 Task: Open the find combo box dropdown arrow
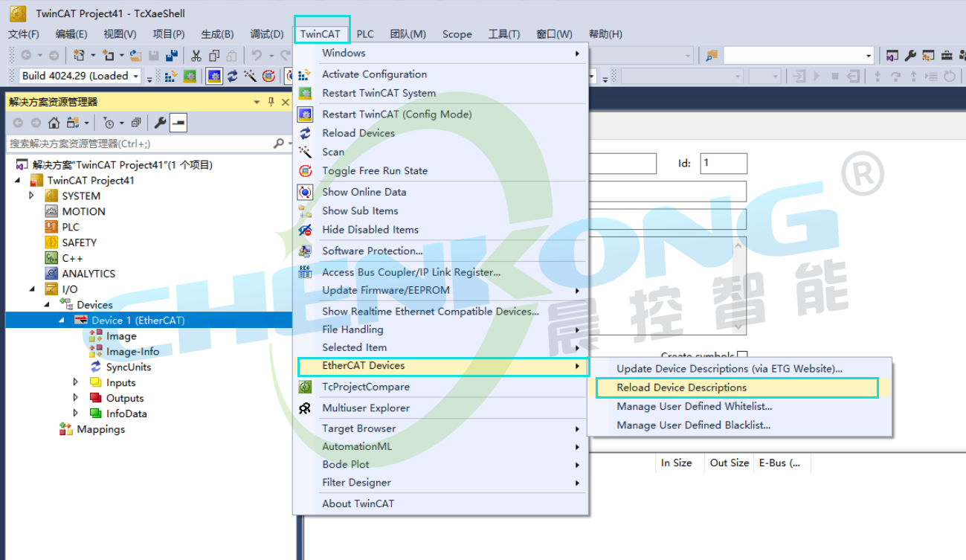pyautogui.click(x=868, y=55)
